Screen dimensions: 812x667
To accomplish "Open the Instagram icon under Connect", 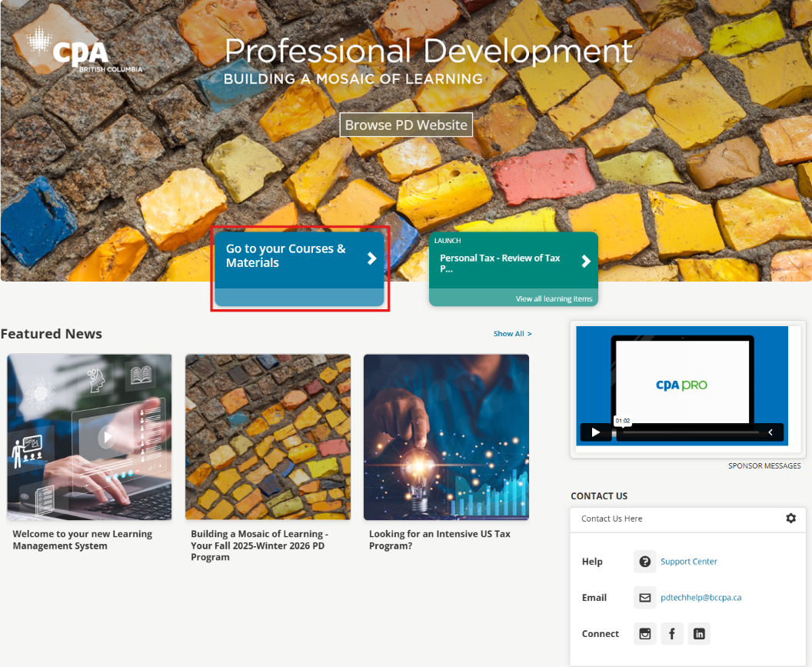I will click(x=644, y=634).
